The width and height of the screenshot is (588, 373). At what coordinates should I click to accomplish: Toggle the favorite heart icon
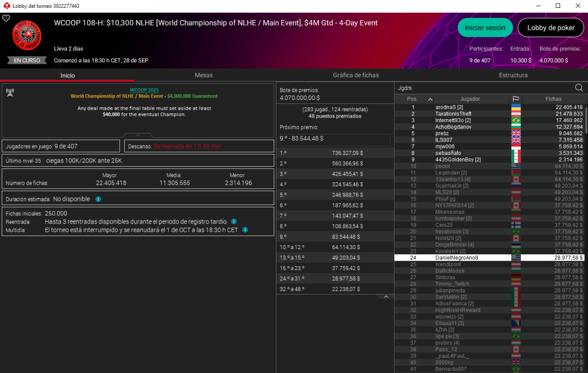click(x=6, y=18)
